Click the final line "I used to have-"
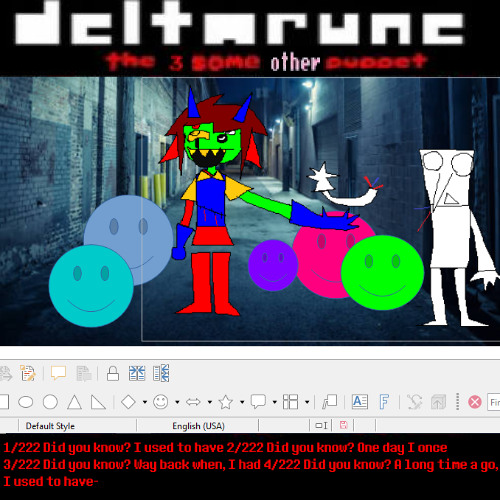The height and width of the screenshot is (500, 500). [x=51, y=481]
